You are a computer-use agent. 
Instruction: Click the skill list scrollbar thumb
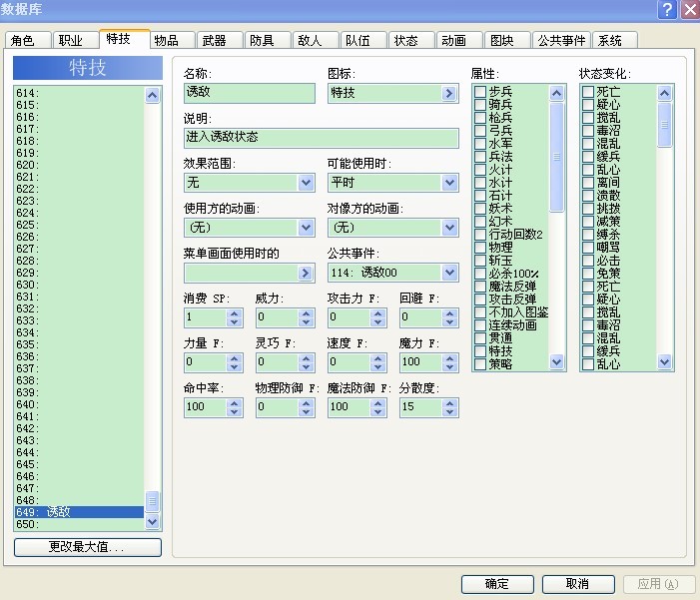pos(152,501)
